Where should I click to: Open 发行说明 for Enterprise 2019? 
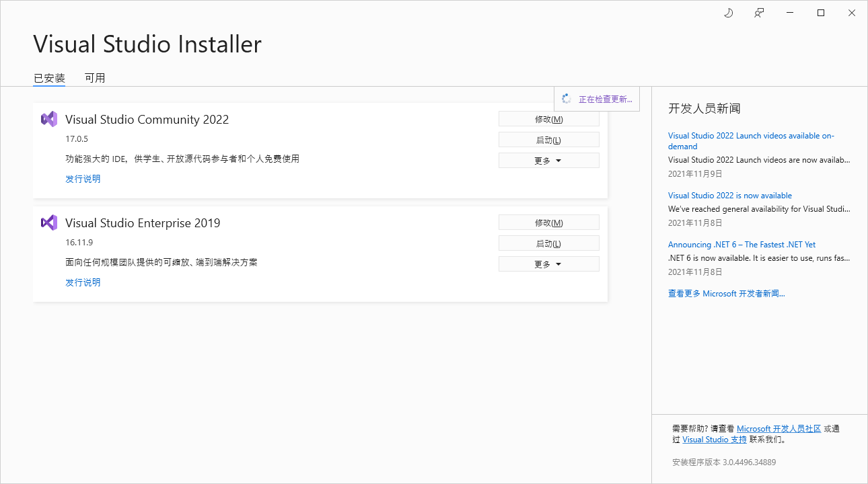[x=83, y=282]
